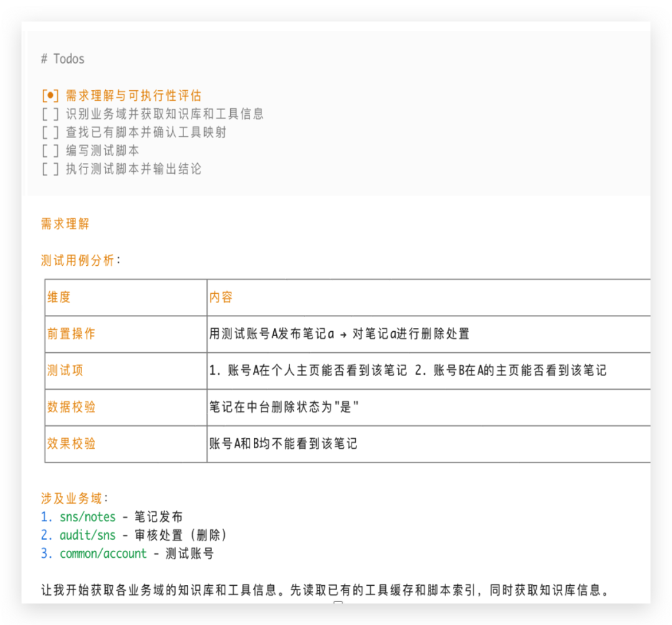Click the 笔记发布 description text
This screenshot has height=625, width=672.
click(x=159, y=517)
